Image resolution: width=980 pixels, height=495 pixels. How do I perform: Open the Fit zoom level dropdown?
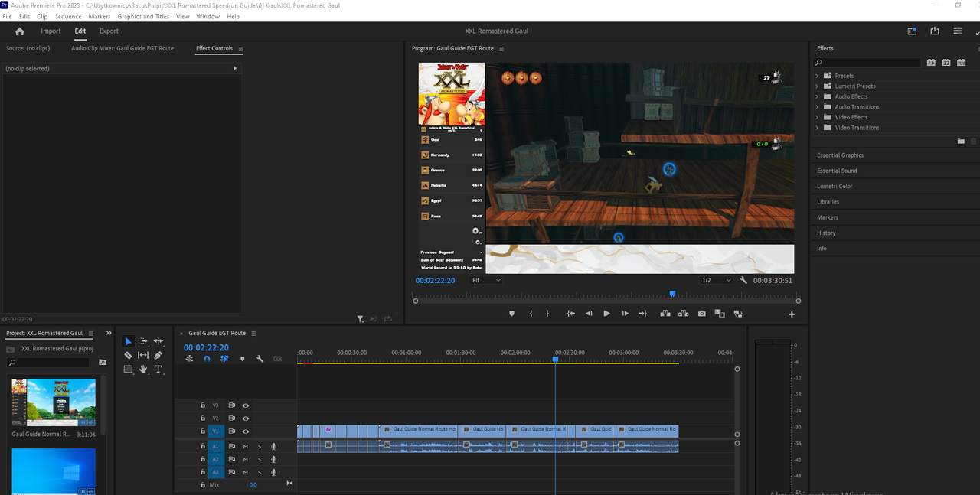point(486,280)
